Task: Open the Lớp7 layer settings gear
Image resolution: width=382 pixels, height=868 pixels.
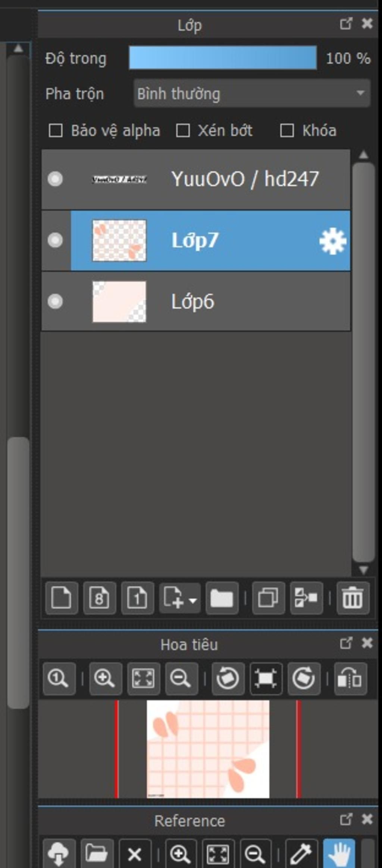Action: click(x=332, y=241)
